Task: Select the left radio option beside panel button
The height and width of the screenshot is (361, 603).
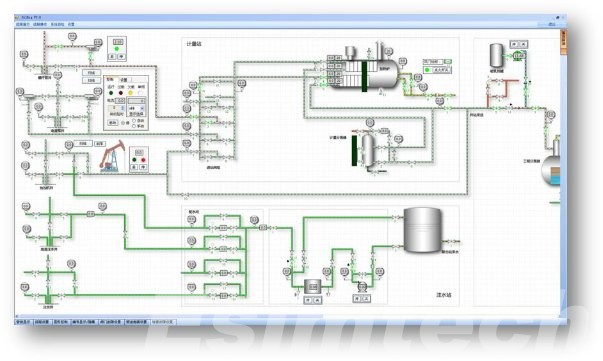Action: click(x=123, y=123)
